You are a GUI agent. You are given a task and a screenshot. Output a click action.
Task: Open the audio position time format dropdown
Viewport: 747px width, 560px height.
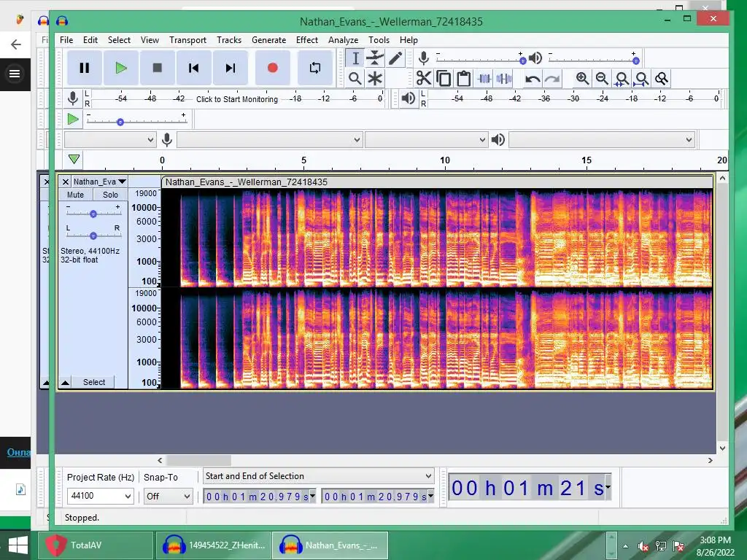coord(608,487)
